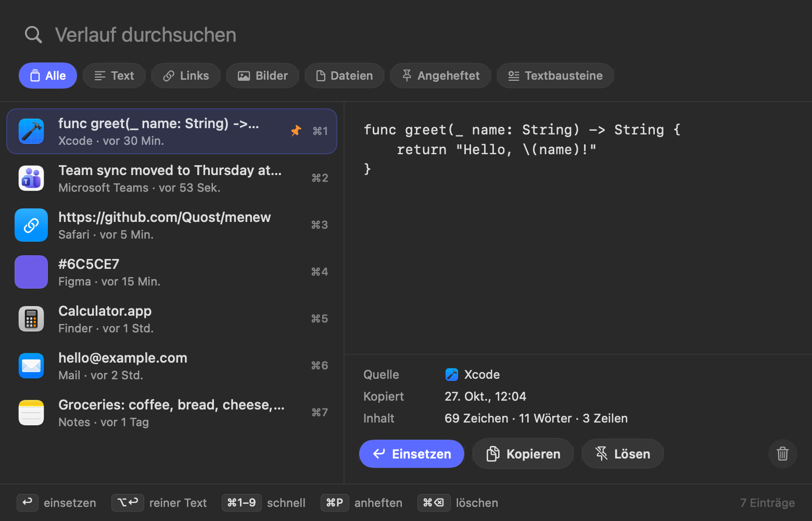The height and width of the screenshot is (521, 812).
Task: Filter by Dateien
Action: pos(345,76)
